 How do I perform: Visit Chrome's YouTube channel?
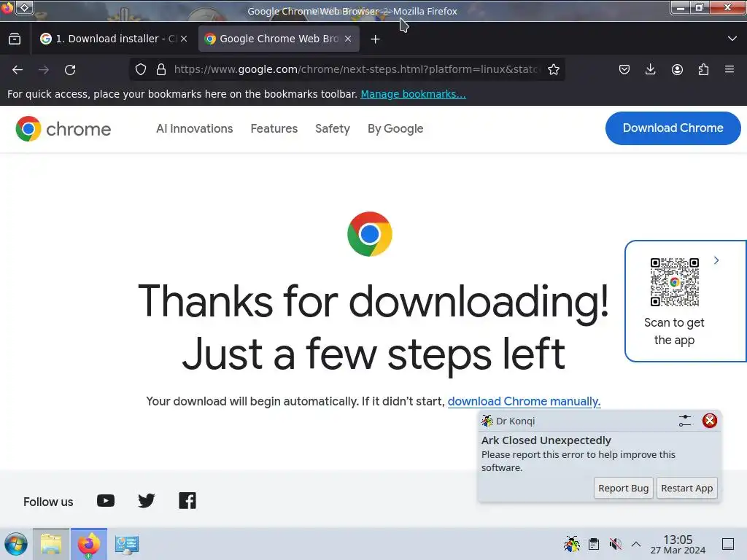106,500
